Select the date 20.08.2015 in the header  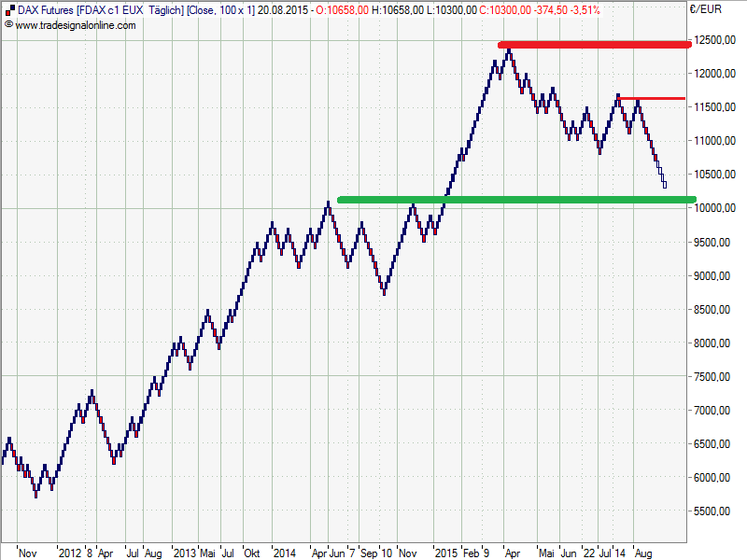pyautogui.click(x=283, y=10)
